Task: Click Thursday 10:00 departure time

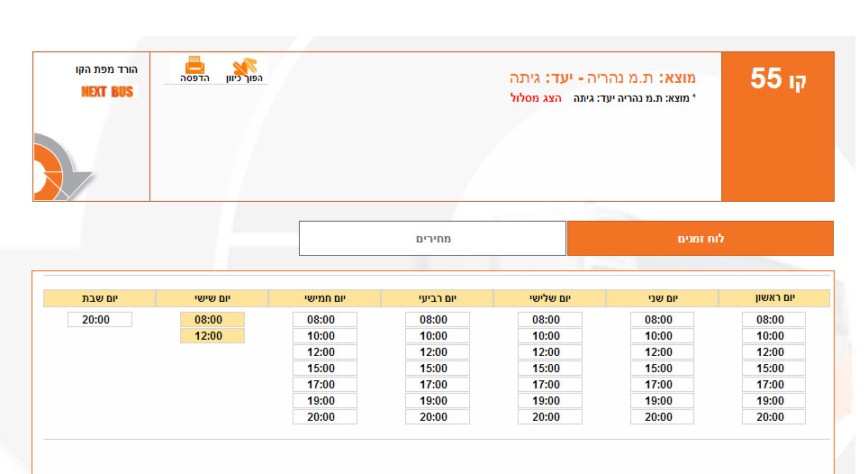Action: [x=325, y=336]
